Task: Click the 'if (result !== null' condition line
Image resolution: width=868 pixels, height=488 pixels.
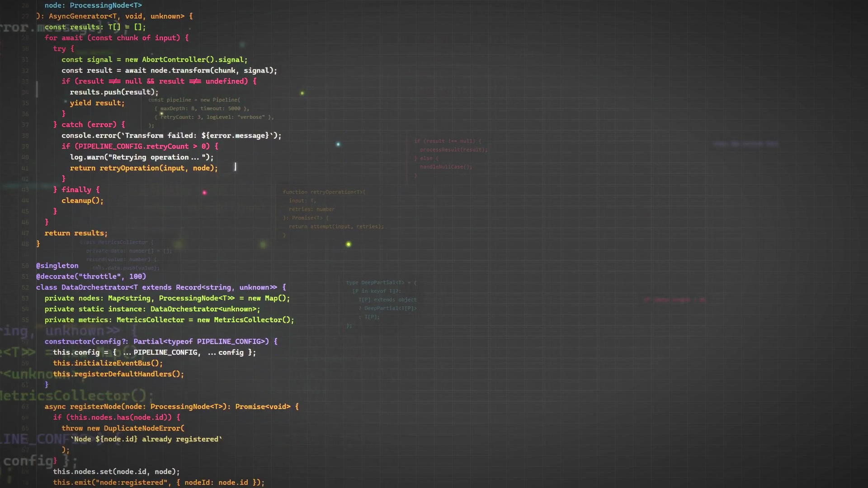Action: [x=159, y=81]
